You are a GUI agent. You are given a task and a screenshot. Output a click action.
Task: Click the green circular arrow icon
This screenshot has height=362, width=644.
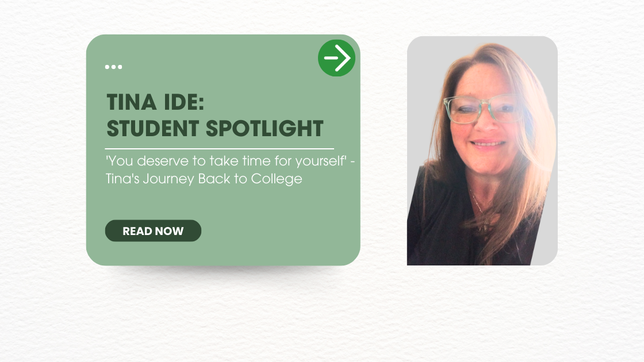(336, 58)
